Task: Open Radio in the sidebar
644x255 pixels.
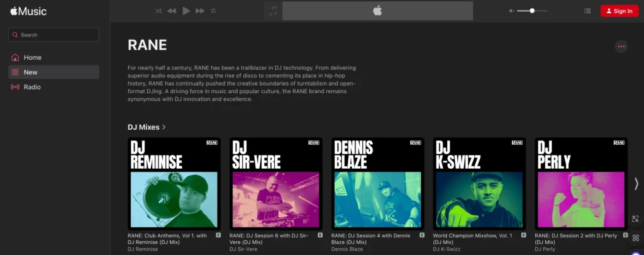Action: (54, 87)
